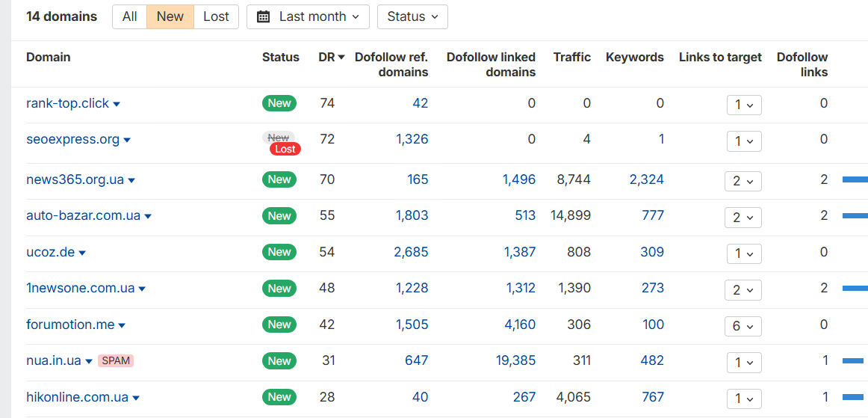Open 1,326 dofollow ref. domains for seoexpress.org

point(412,139)
